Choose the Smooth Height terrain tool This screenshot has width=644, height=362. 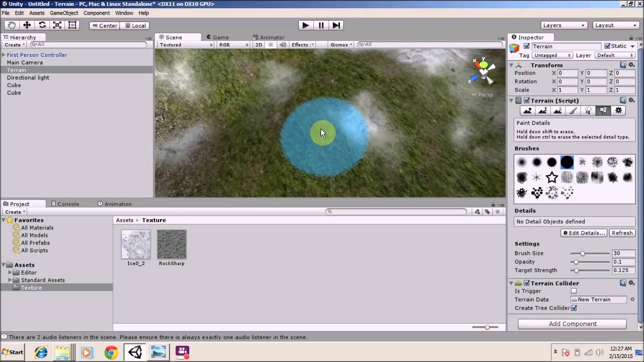click(558, 111)
